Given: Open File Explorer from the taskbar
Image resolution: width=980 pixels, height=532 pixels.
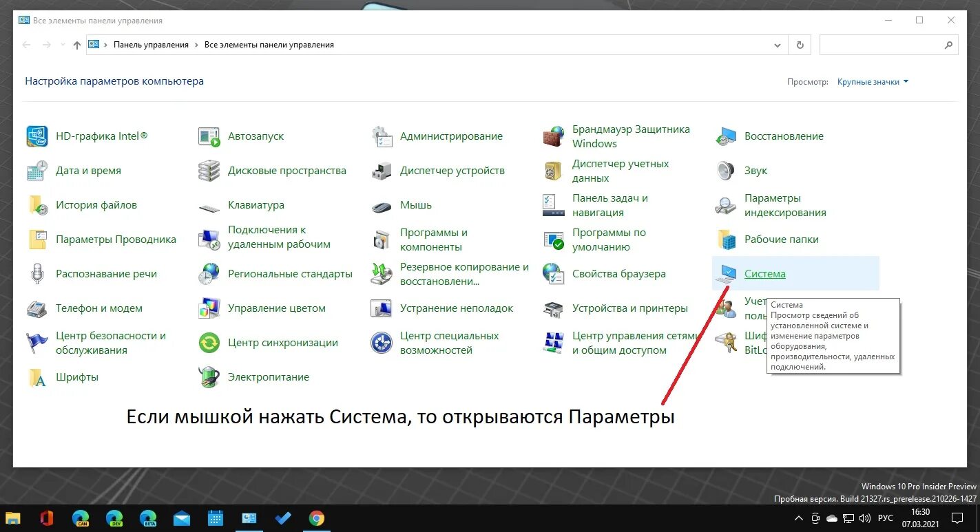Looking at the screenshot, I should tap(13, 518).
